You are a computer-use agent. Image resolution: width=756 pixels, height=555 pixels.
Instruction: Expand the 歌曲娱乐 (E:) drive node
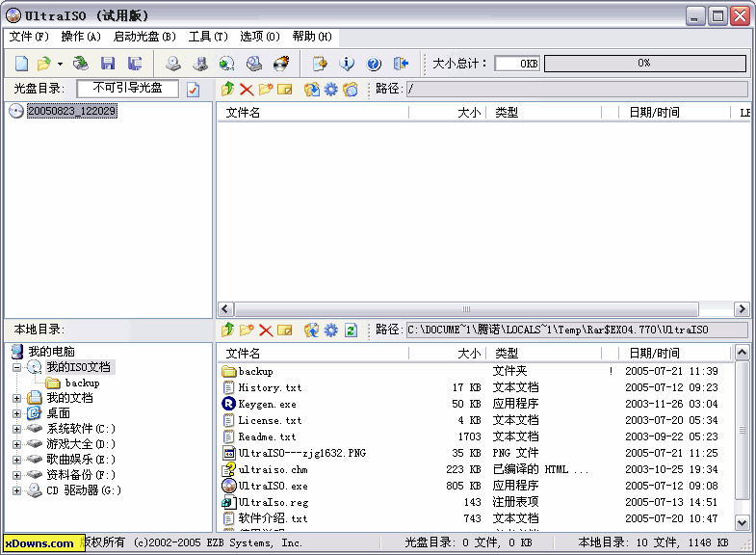pyautogui.click(x=17, y=460)
